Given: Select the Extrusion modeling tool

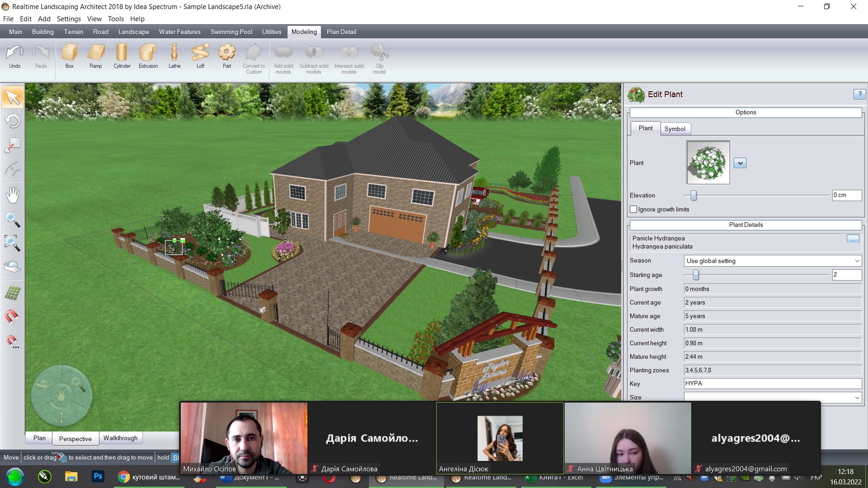Looking at the screenshot, I should [148, 56].
